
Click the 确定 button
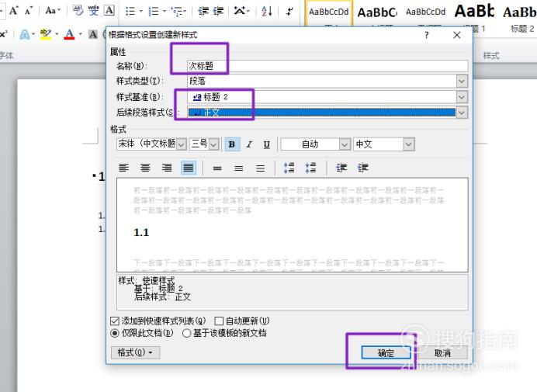tap(386, 353)
